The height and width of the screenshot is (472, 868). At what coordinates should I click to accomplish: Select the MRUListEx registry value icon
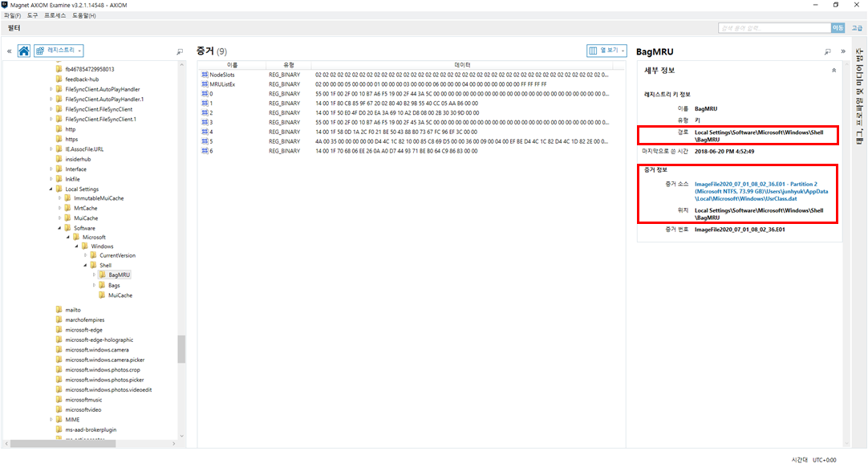click(x=205, y=84)
